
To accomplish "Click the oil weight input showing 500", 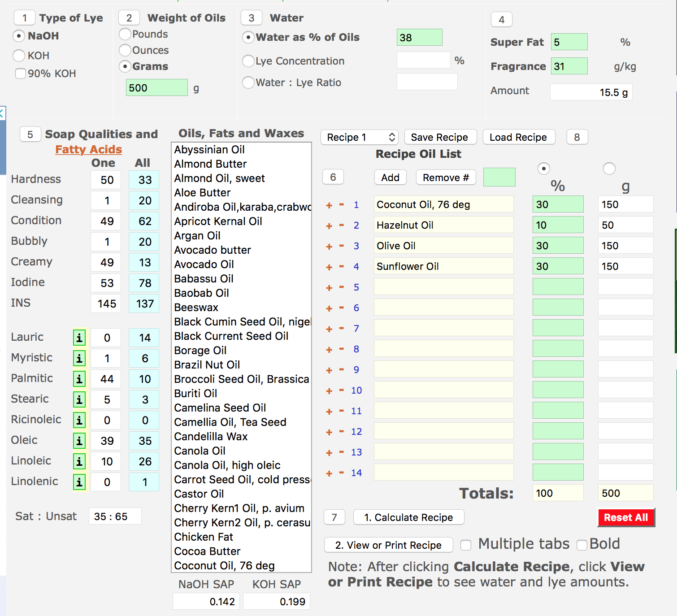I will tap(157, 87).
